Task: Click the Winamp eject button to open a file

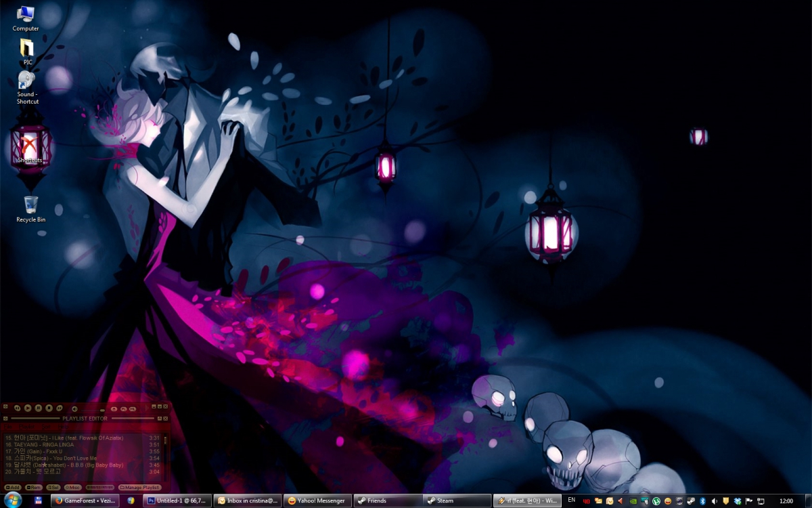Action: click(x=114, y=409)
